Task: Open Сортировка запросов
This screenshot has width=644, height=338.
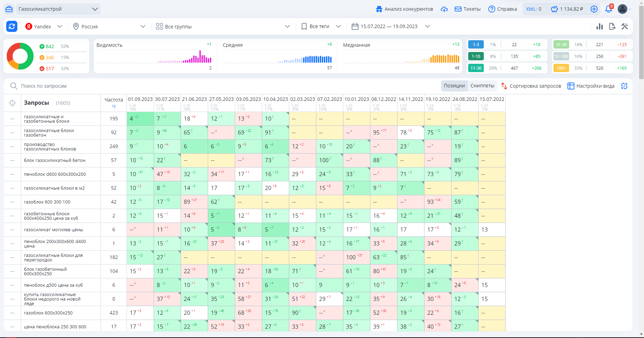Action: (531, 86)
